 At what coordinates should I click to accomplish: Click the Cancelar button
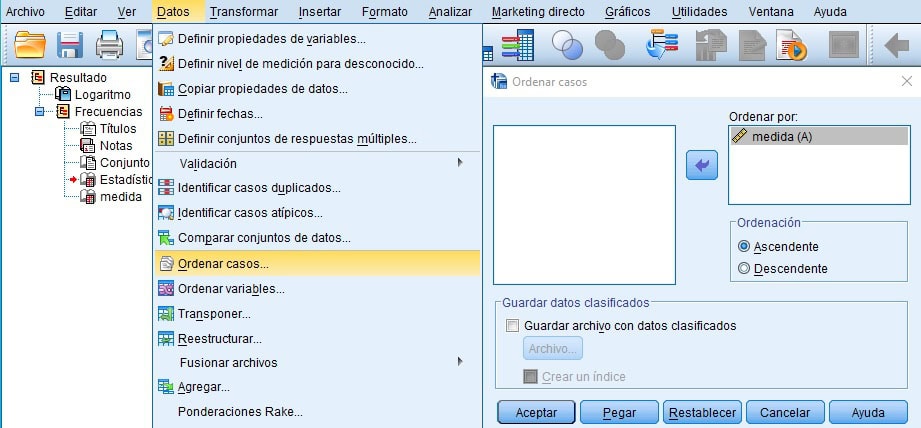pyautogui.click(x=785, y=413)
